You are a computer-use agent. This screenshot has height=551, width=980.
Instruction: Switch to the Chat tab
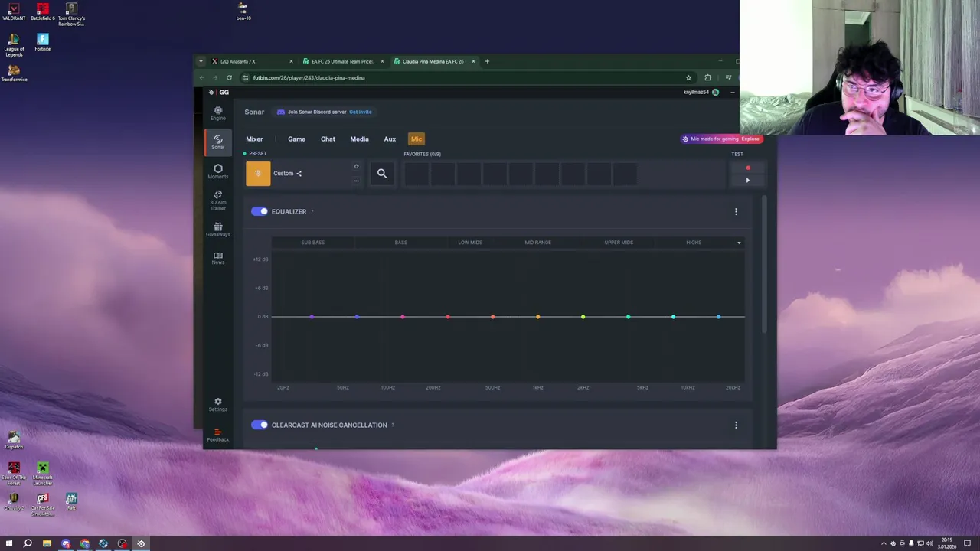coord(328,139)
